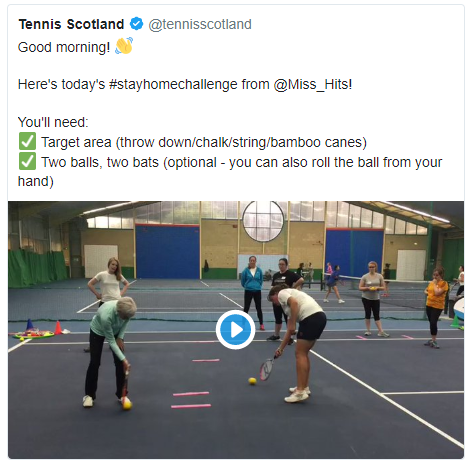Image resolution: width=468 pixels, height=468 pixels.
Task: Click the orange cone in the video
Action: click(58, 327)
